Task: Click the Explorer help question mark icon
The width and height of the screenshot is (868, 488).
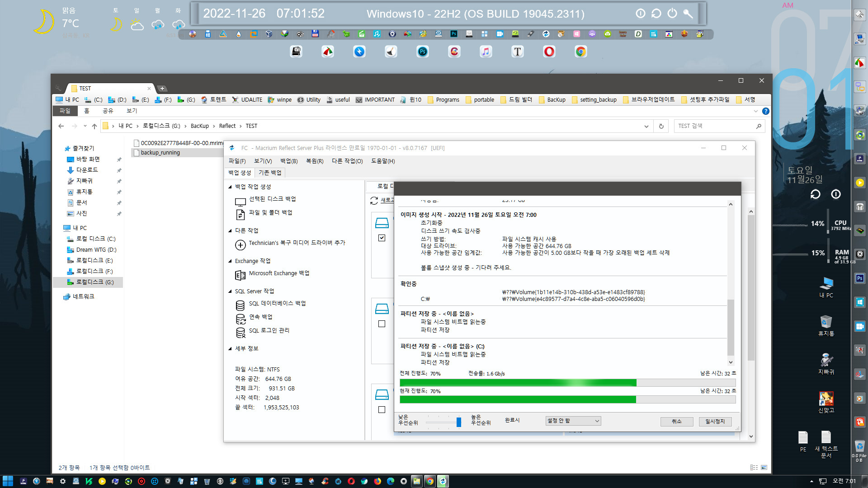Action: [765, 111]
